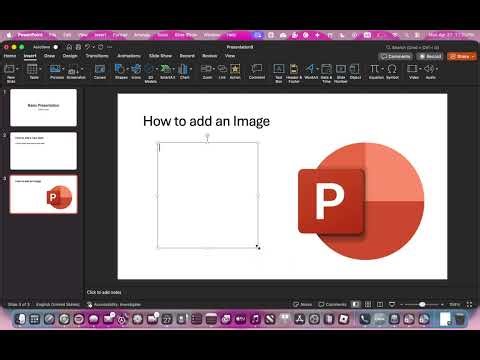Click the Accessibility: Investigate status
This screenshot has height=360, width=480.
coord(114,305)
